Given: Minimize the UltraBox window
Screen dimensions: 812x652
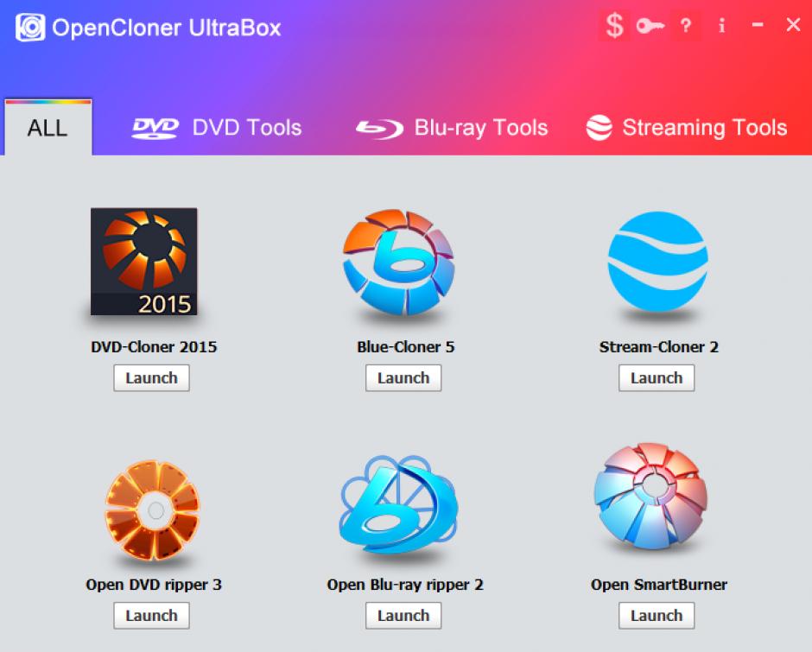Looking at the screenshot, I should [x=758, y=24].
